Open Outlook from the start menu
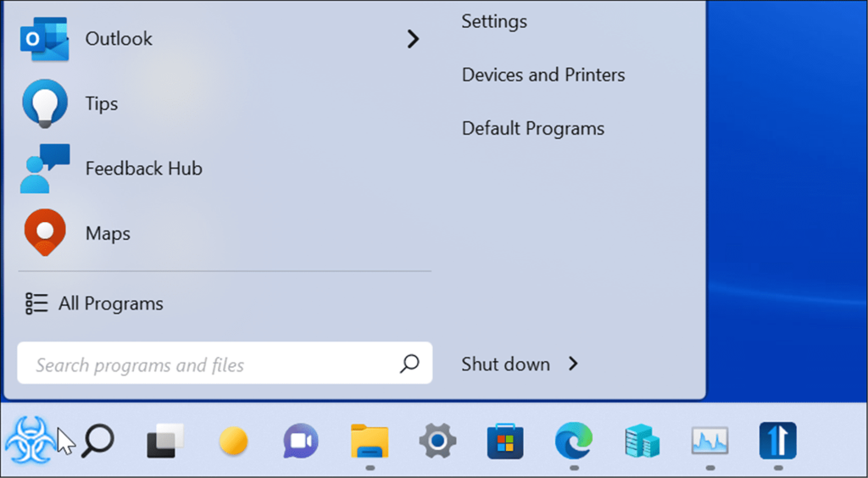The height and width of the screenshot is (478, 868). (x=219, y=39)
